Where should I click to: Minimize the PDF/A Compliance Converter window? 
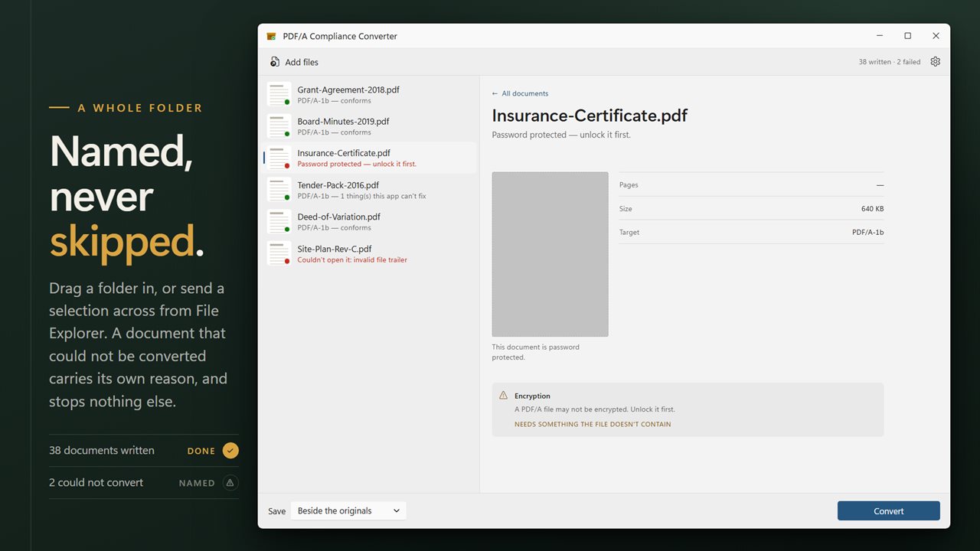[x=880, y=36]
